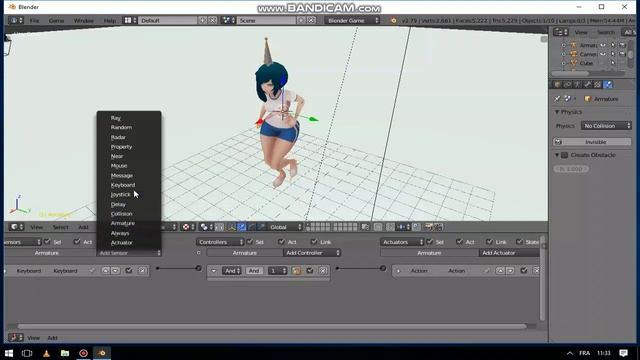Viewport: 640px width, 360px height.
Task: Toggle Sel checkbox in the Actuators header
Action: pos(430,242)
